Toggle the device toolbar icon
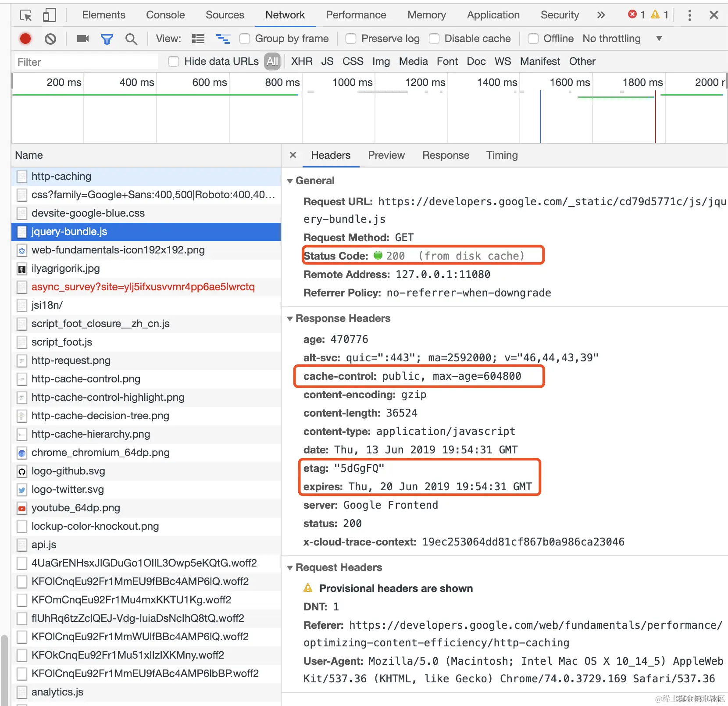The image size is (728, 706). pyautogui.click(x=49, y=15)
